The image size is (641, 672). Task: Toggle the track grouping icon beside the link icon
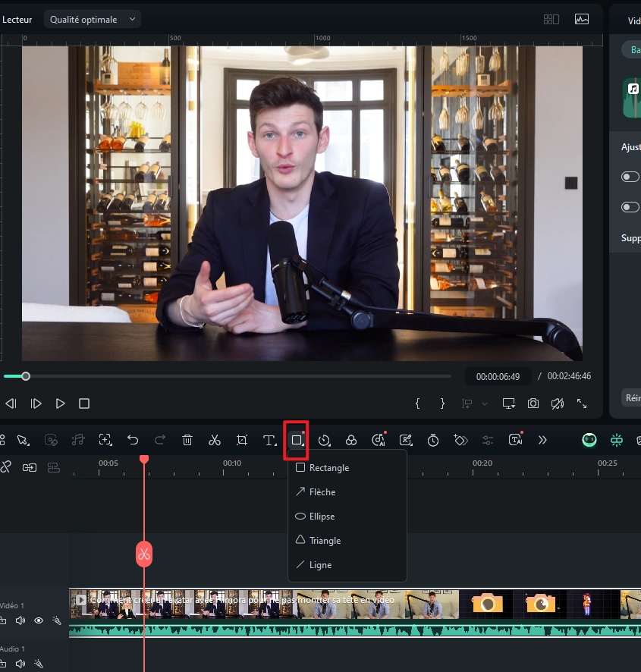pos(54,467)
